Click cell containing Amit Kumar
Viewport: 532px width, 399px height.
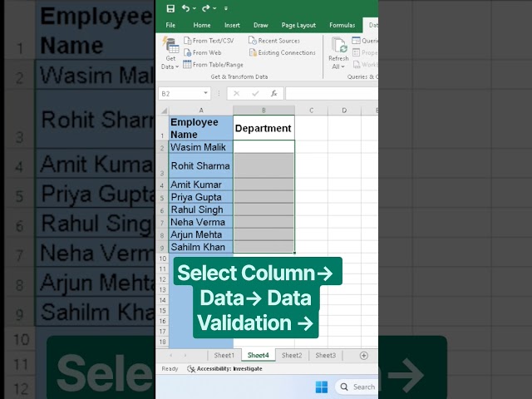tap(201, 185)
